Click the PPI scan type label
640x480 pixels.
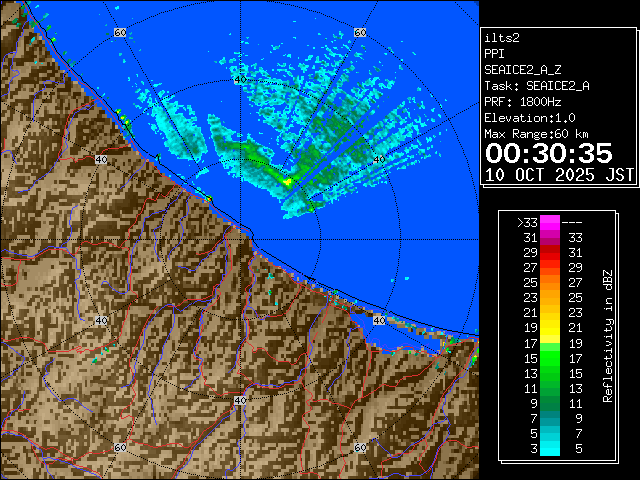tap(494, 54)
